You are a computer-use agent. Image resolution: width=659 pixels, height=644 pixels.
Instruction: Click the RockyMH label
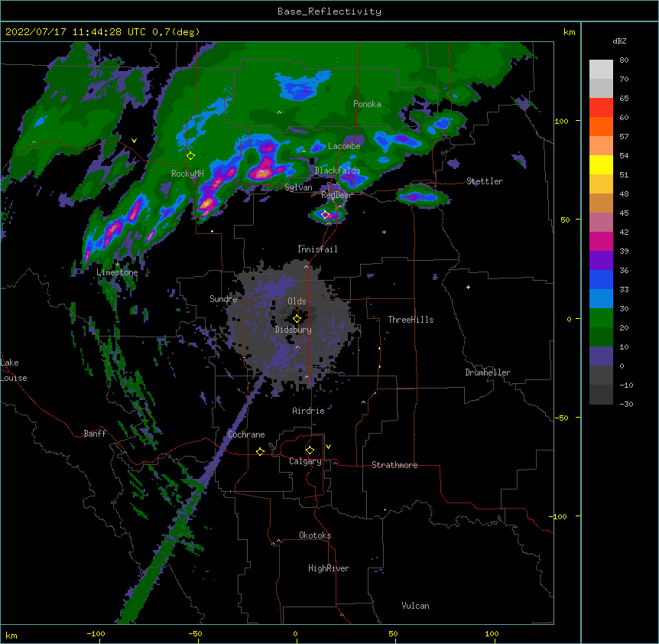point(187,174)
